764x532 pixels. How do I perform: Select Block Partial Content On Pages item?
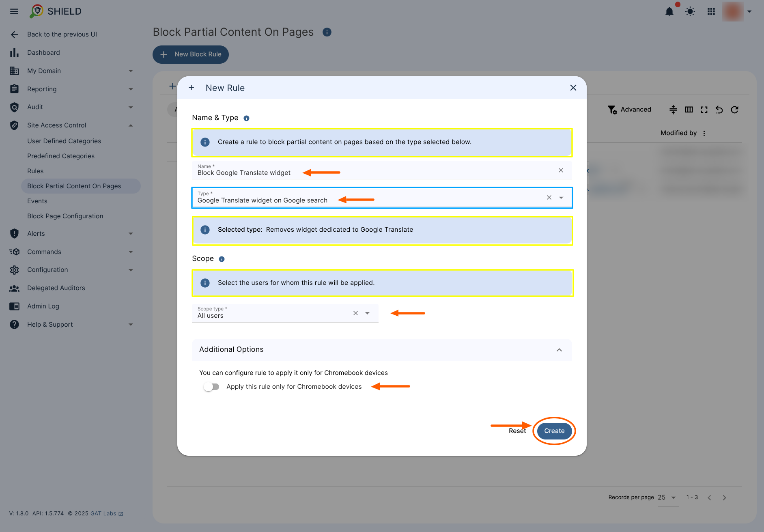pyautogui.click(x=81, y=186)
